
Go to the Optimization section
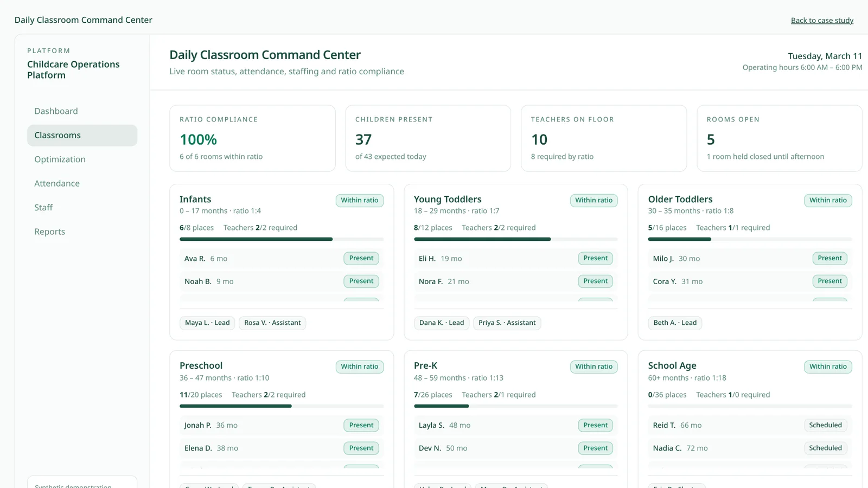[x=82, y=159]
